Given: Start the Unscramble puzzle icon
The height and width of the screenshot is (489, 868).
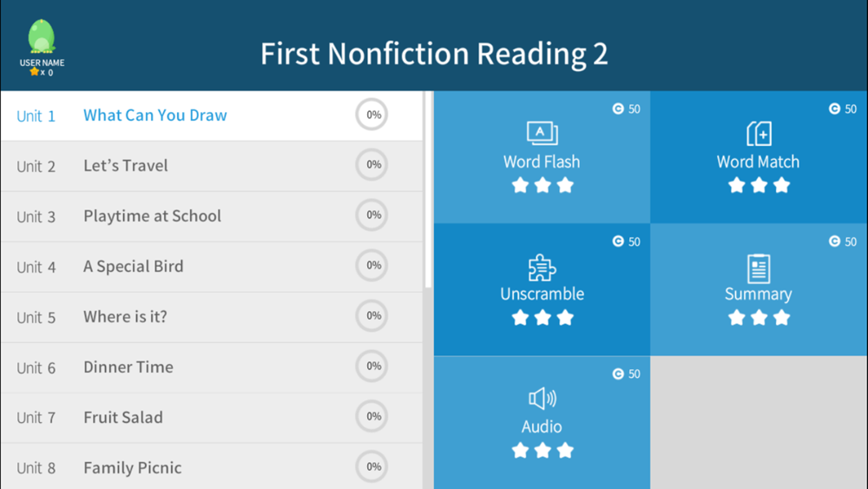Looking at the screenshot, I should pyautogui.click(x=542, y=268).
